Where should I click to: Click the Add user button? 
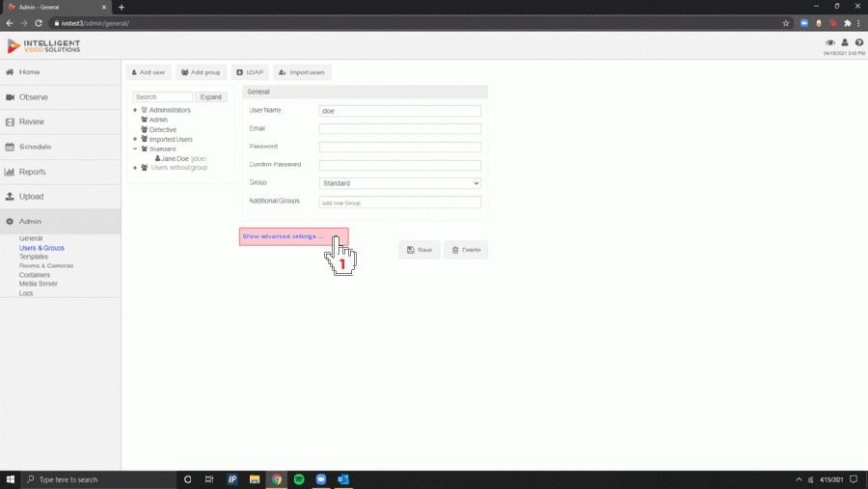point(149,72)
